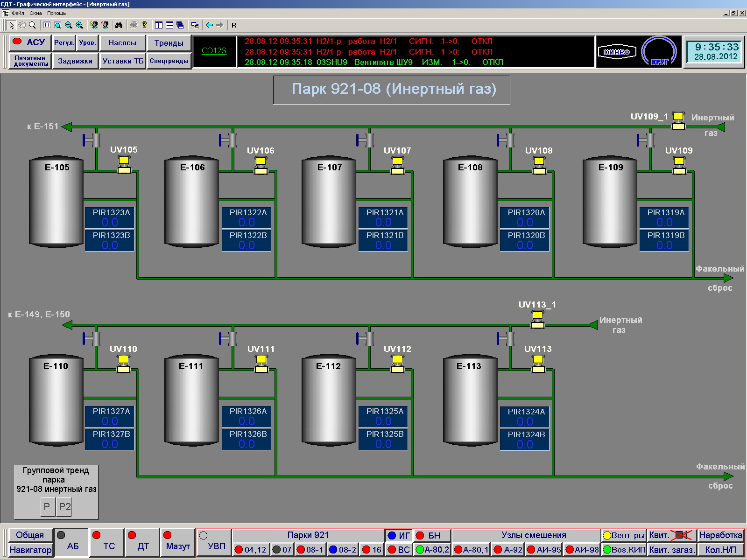
Task: Click the zoom in magnifier toolbar icon
Action: click(x=79, y=25)
